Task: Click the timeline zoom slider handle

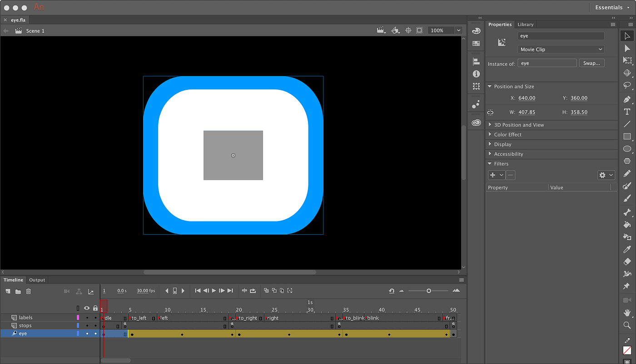Action: (428, 291)
